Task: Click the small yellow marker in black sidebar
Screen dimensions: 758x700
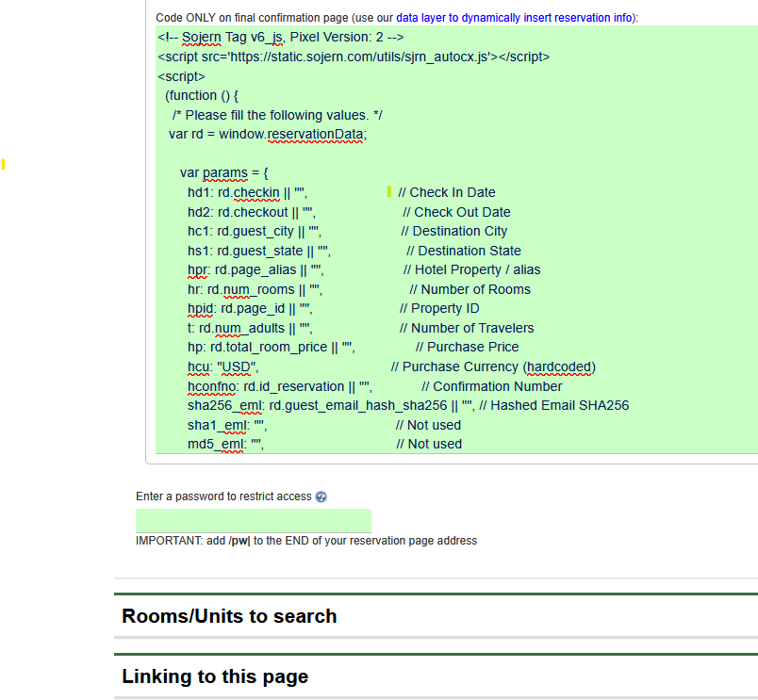Action: point(4,165)
